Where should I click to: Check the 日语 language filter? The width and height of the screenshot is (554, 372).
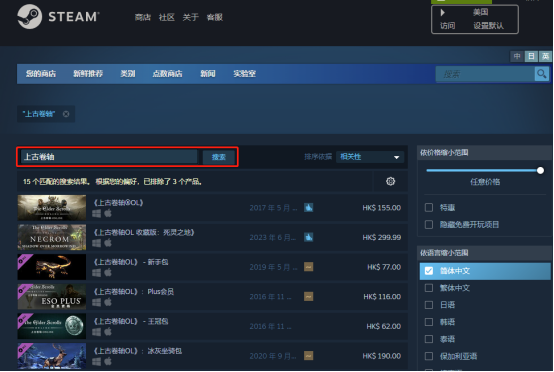429,305
